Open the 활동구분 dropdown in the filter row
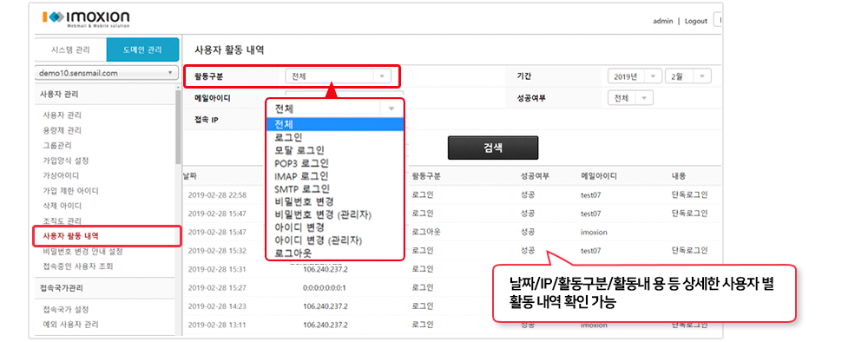Screen dimensions: 868x342 pyautogui.click(x=338, y=76)
